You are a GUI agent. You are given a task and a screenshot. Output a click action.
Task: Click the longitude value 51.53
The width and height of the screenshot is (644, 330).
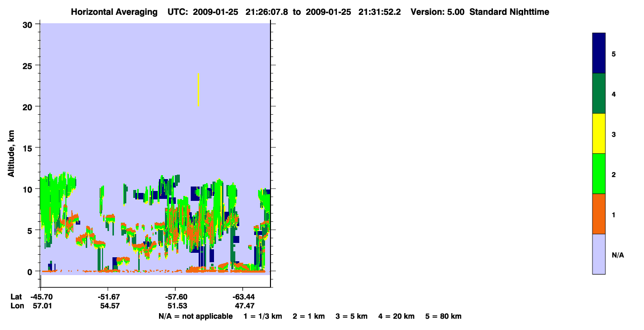click(x=177, y=306)
